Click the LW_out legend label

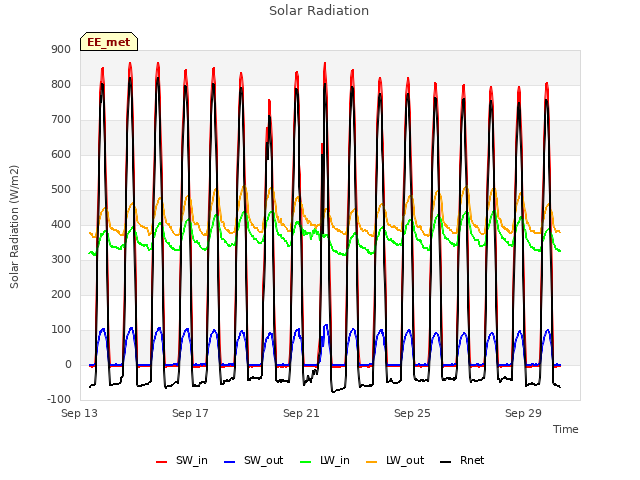pyautogui.click(x=405, y=460)
